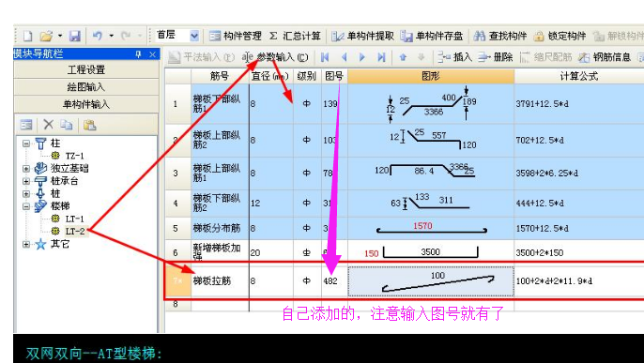
Task: Expand the 桩 tree node
Action: coord(26,193)
